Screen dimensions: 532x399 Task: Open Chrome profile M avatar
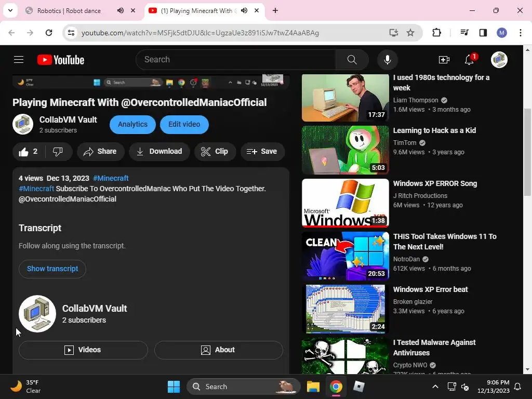tap(502, 33)
